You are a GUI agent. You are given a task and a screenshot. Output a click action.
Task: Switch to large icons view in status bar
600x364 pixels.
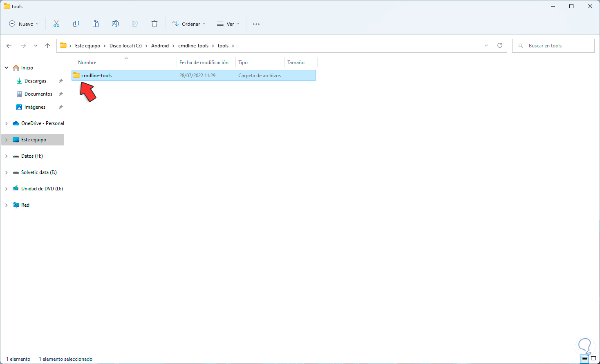[593, 359]
